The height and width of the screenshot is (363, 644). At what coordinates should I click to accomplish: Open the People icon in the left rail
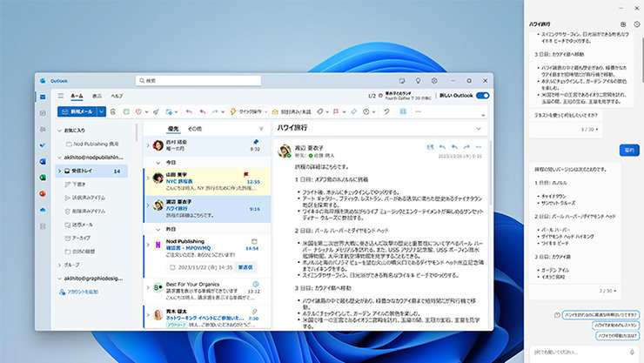43,129
